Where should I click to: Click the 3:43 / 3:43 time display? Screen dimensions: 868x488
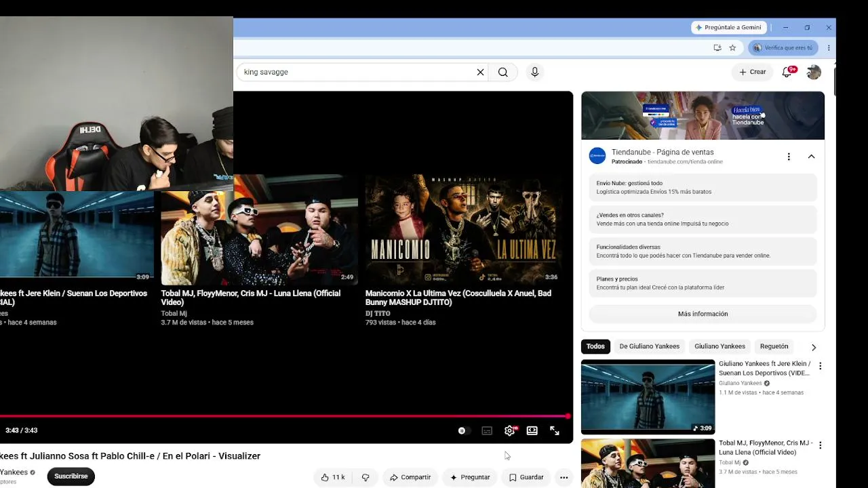(x=21, y=430)
